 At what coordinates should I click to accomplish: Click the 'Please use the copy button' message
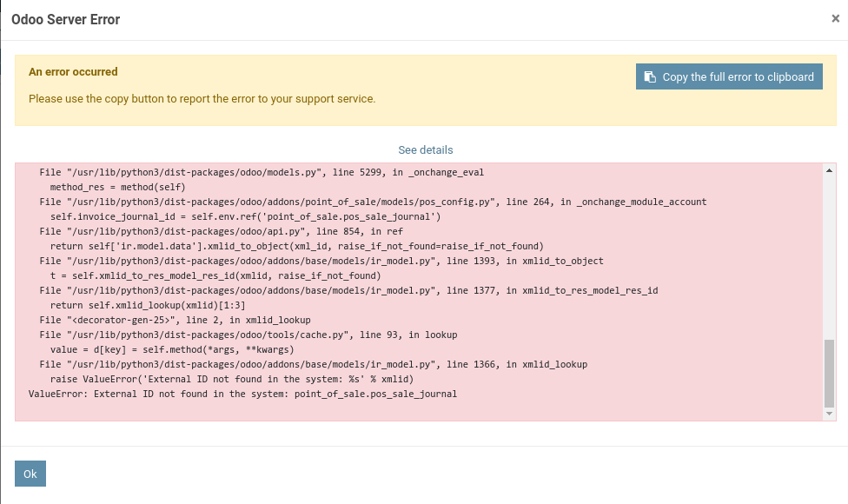point(202,99)
